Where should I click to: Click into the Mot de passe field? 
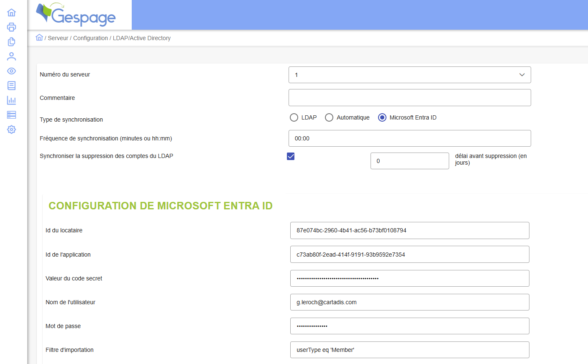(410, 326)
